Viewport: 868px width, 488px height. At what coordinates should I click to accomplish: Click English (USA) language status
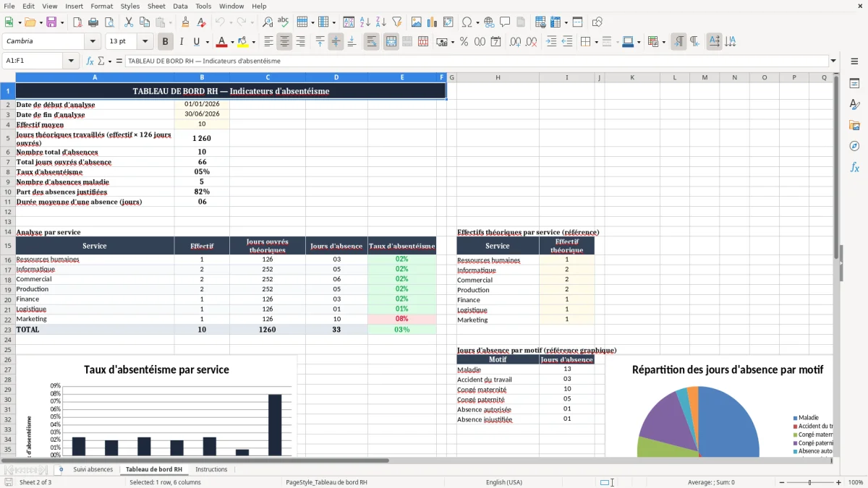[504, 482]
